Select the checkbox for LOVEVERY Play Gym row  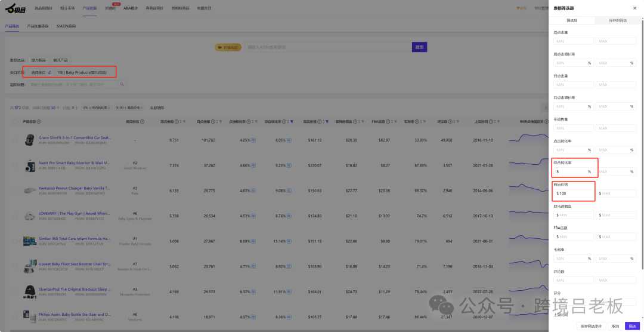(x=15, y=216)
